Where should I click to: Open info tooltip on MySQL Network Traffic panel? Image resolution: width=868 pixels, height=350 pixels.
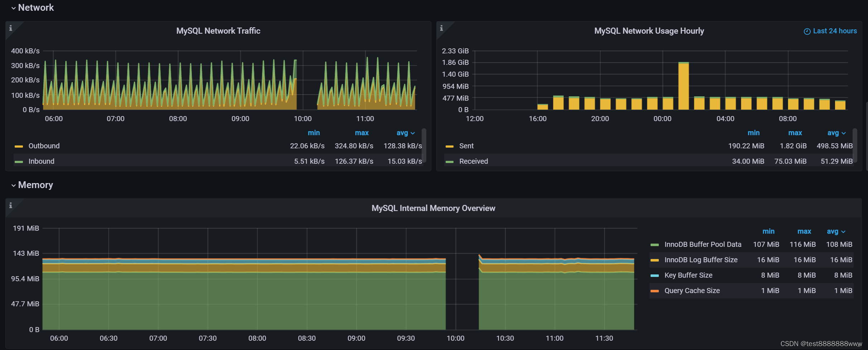click(x=11, y=28)
